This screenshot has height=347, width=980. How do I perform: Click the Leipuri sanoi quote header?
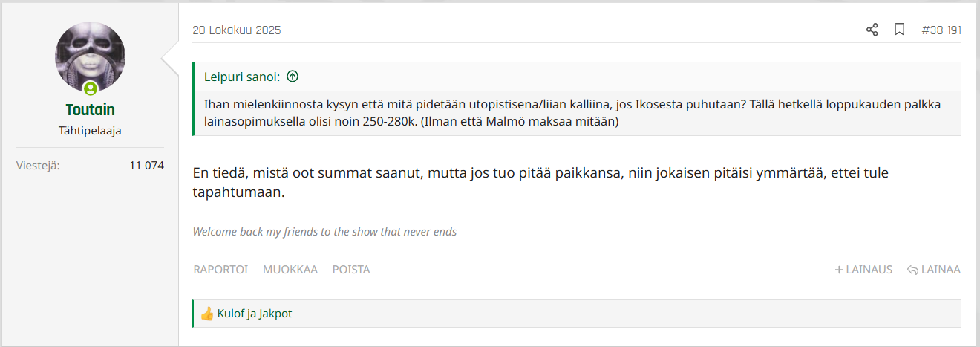click(242, 77)
